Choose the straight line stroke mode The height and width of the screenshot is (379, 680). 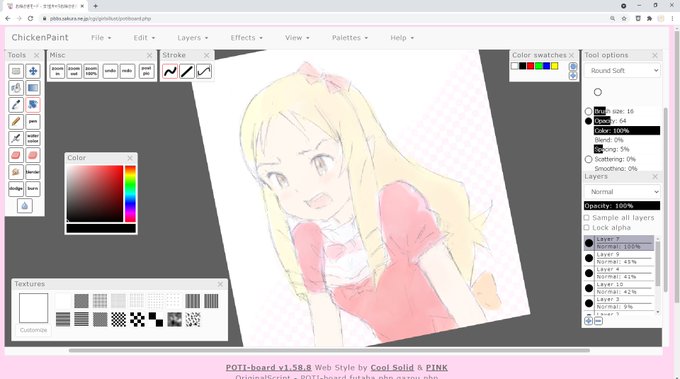point(187,72)
